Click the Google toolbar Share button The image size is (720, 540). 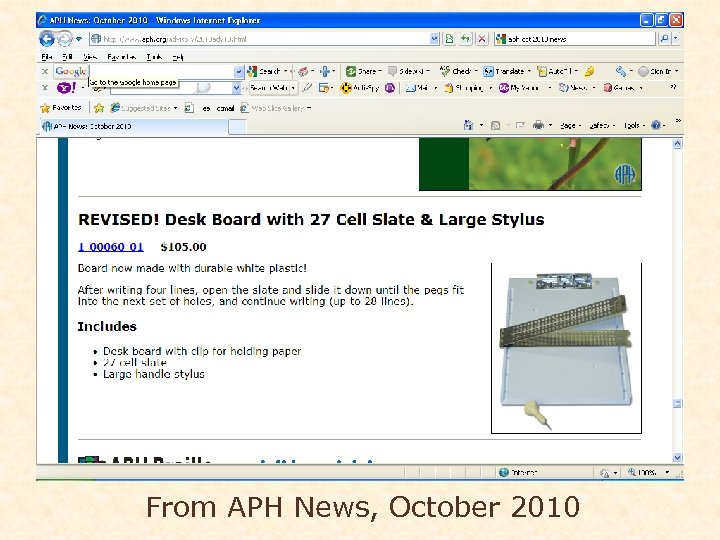pos(364,71)
